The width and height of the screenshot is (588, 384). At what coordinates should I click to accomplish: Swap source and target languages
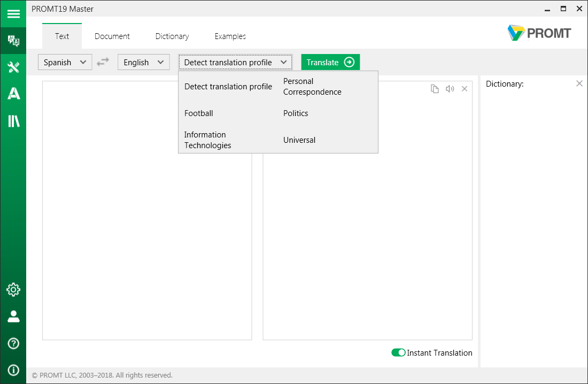click(103, 62)
